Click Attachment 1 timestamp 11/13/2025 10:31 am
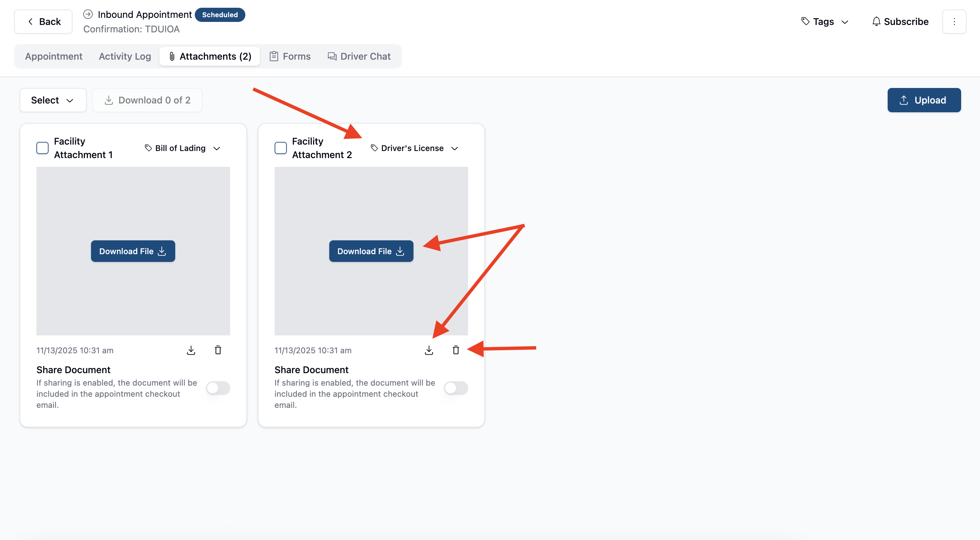 75,351
